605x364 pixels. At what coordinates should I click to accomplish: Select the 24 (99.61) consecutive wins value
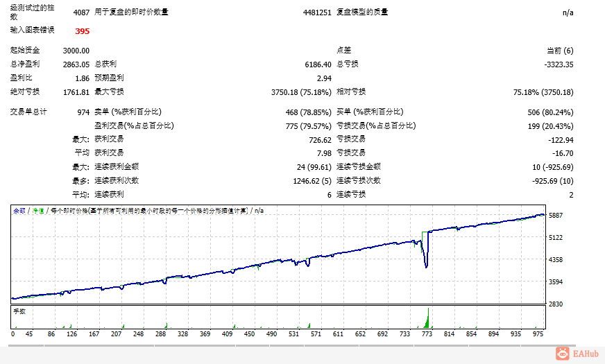(x=314, y=167)
